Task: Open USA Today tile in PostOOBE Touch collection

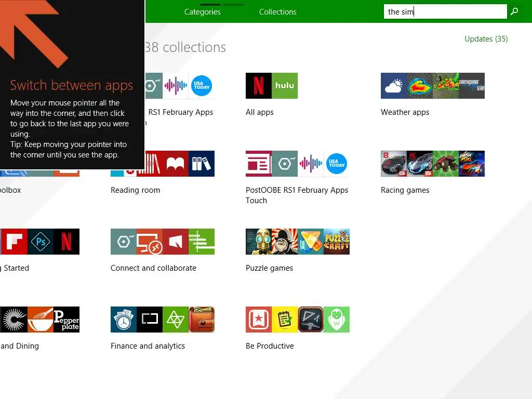Action: click(x=337, y=164)
